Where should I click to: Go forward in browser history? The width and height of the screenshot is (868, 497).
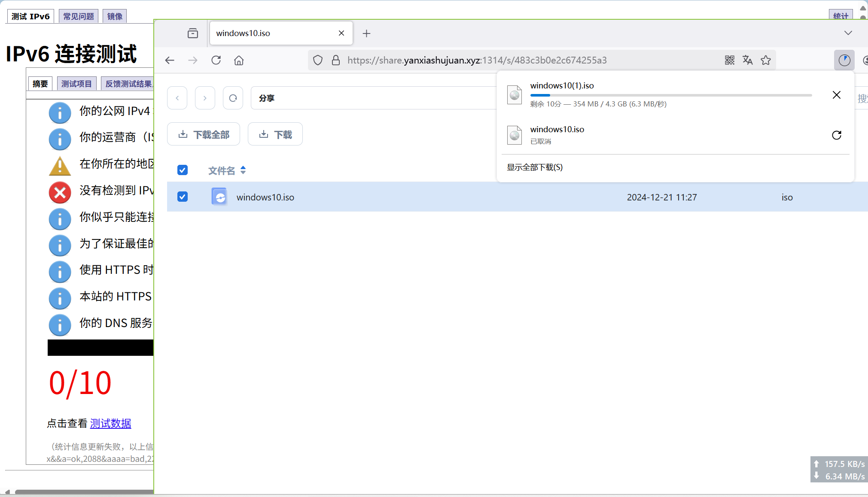pos(193,60)
